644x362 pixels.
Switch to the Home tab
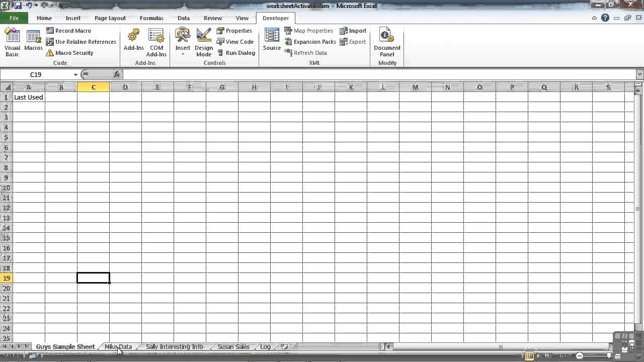coord(44,18)
